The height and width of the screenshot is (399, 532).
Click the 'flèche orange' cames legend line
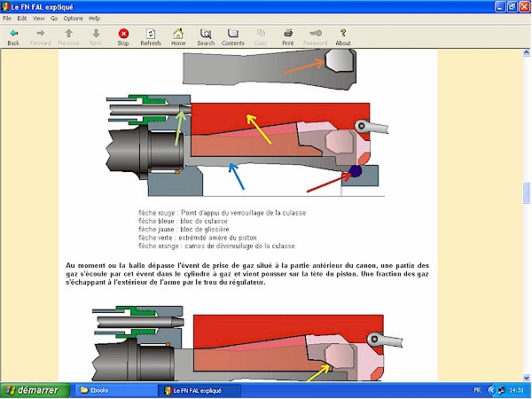point(216,246)
